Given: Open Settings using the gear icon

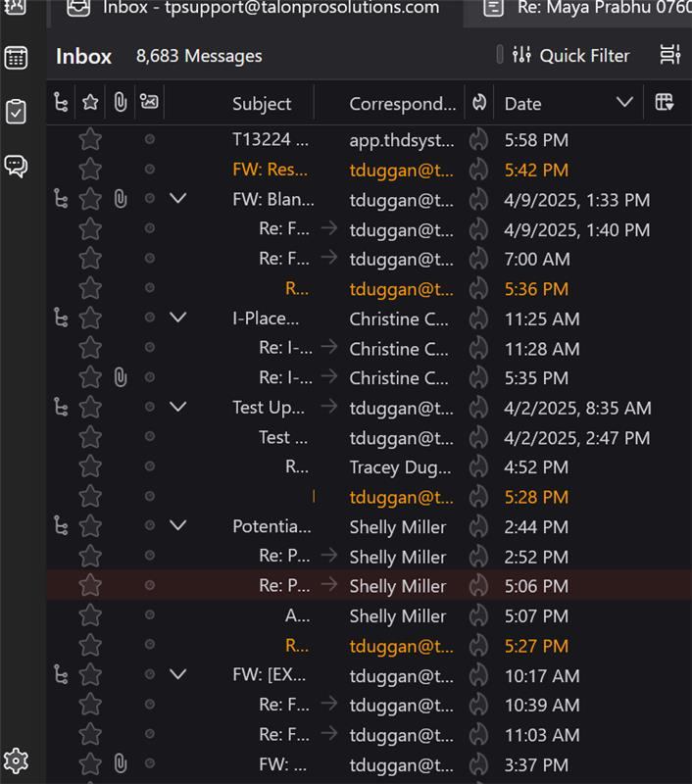Looking at the screenshot, I should (17, 760).
